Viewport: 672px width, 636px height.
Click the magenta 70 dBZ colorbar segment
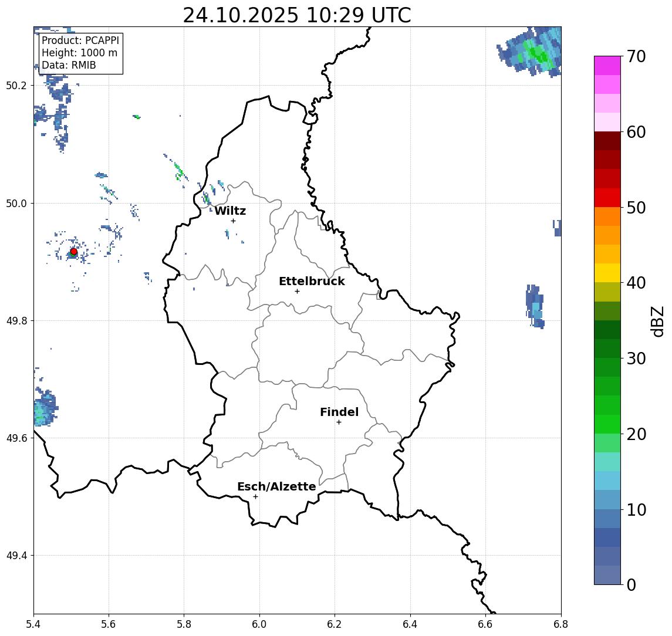(607, 66)
